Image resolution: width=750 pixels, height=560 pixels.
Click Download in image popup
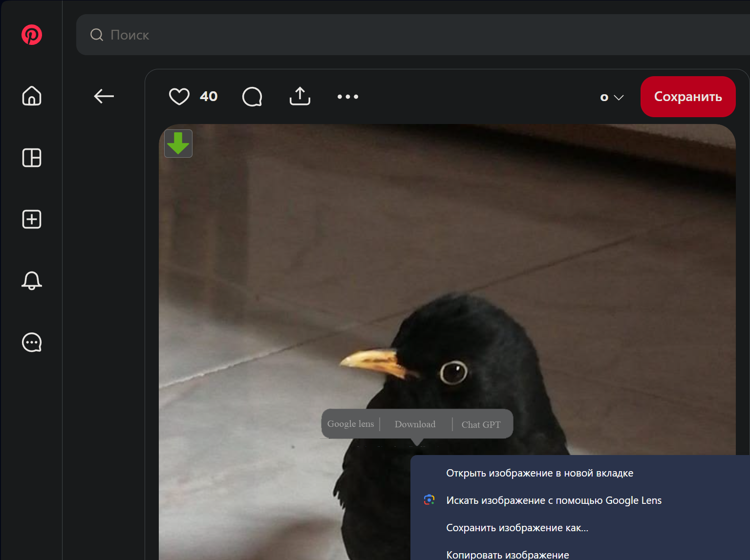tap(415, 424)
